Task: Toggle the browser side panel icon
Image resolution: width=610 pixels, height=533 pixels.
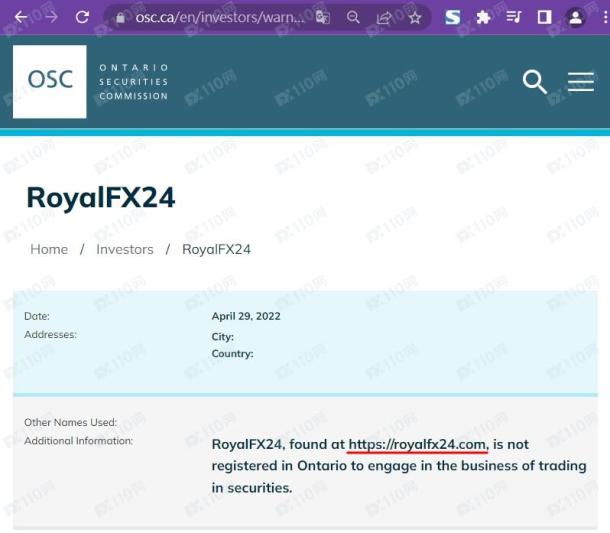Action: click(x=544, y=18)
